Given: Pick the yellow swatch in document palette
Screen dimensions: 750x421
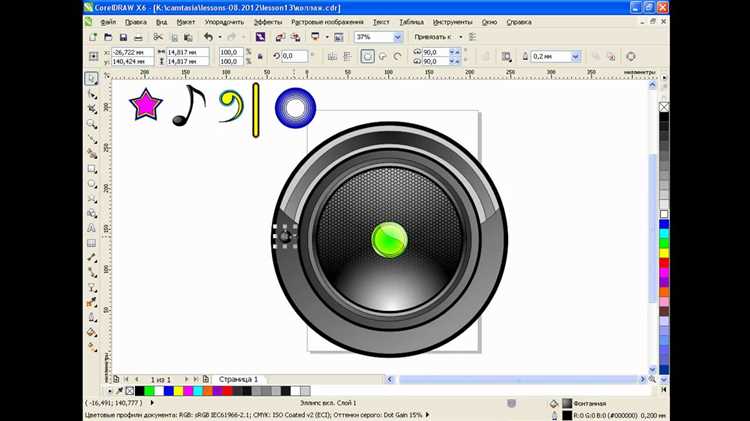Looking at the screenshot, I should tap(178, 391).
